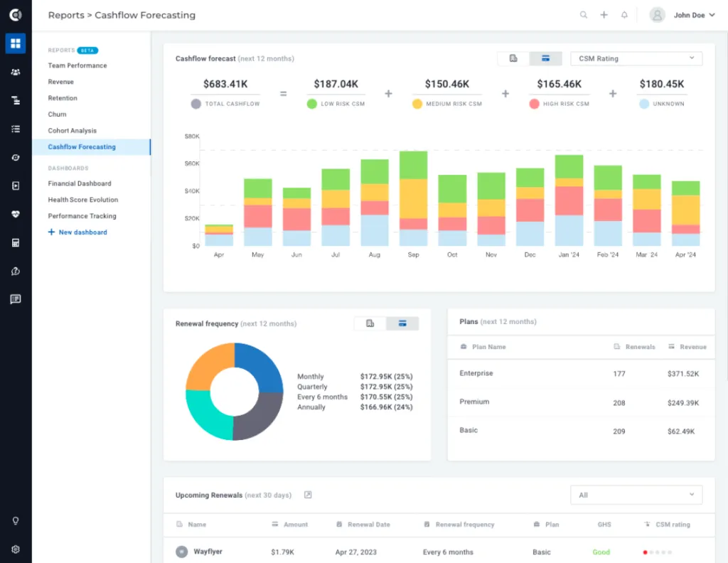This screenshot has width=728, height=563.
Task: Open the Health Score Evolution dashboard
Action: 83,200
